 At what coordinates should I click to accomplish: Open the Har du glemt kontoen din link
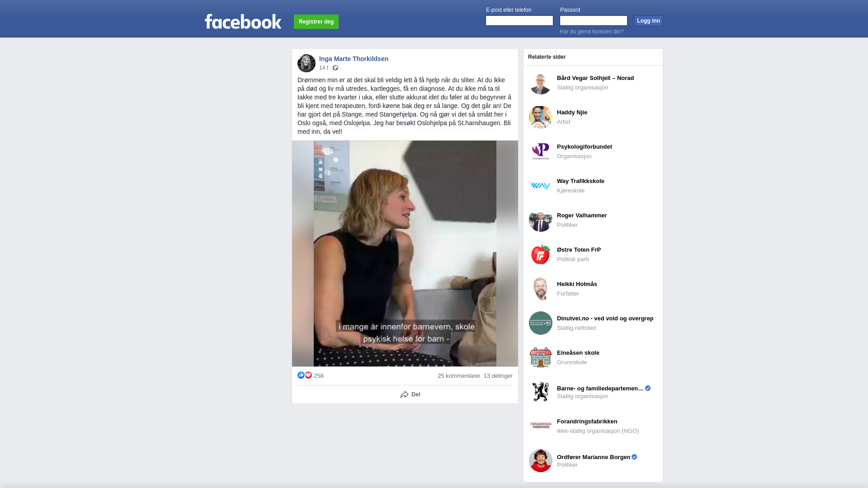point(591,32)
